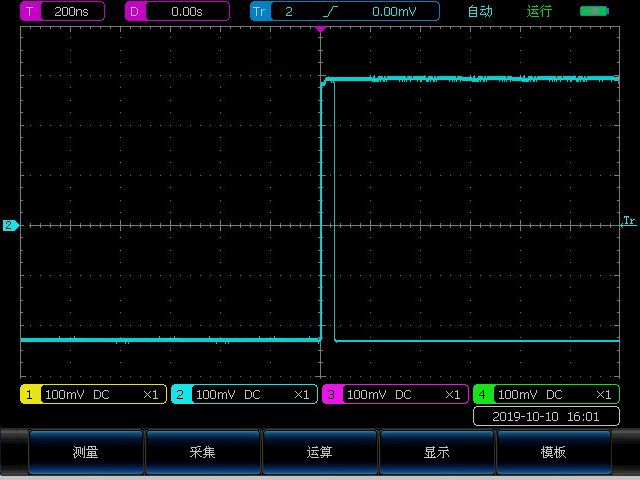Click the channel 2 ground level marker
Screen dimensions: 640x480
(x=10, y=226)
